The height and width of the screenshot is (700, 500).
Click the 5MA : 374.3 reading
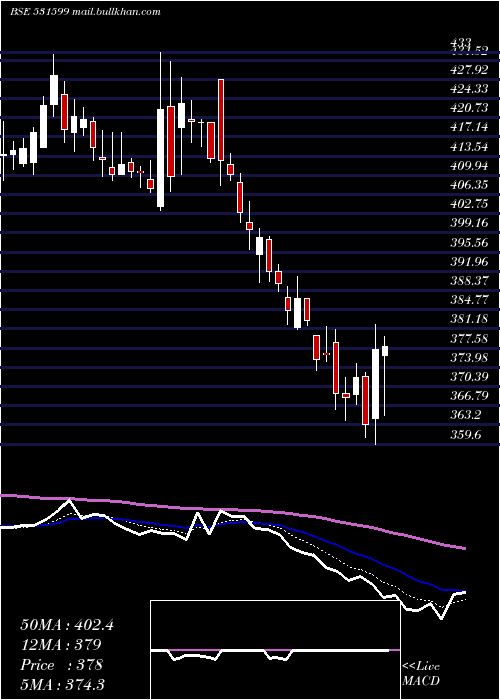[62, 684]
